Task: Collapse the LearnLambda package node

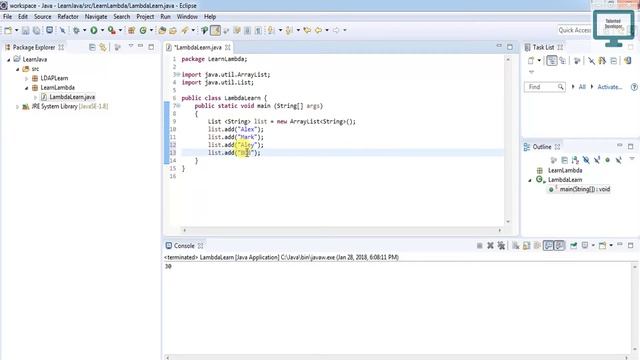Action: [x=27, y=88]
